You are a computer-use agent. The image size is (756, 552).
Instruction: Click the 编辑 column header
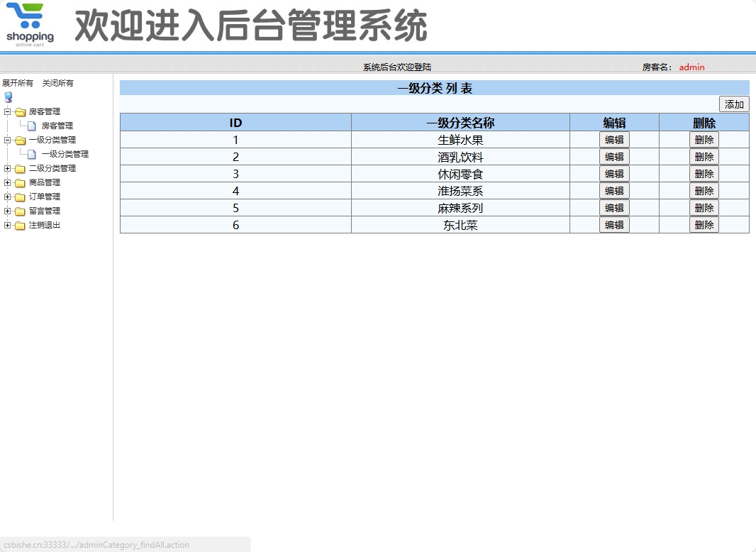click(x=614, y=123)
